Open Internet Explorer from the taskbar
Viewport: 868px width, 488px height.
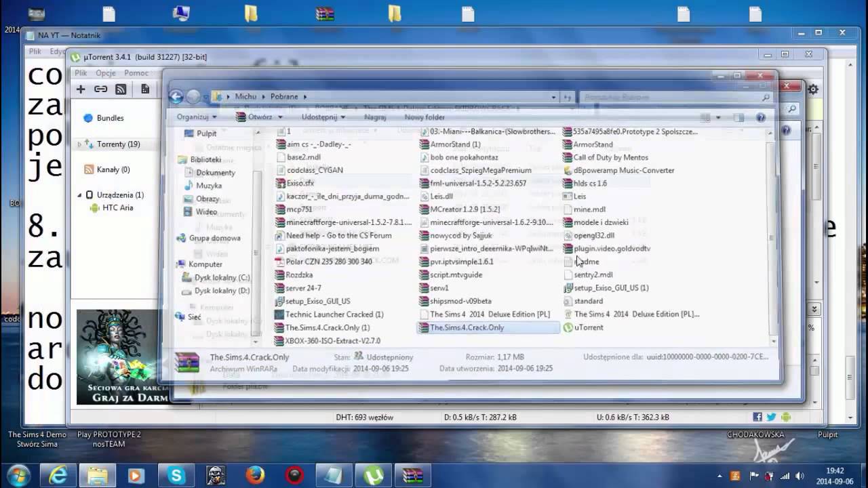pos(58,476)
